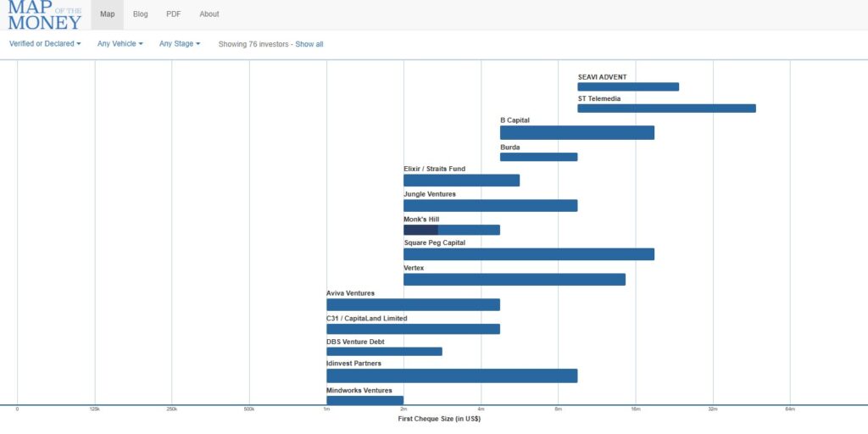Click the Idinvest Partners label
This screenshot has height=434, width=868.
tap(353, 364)
